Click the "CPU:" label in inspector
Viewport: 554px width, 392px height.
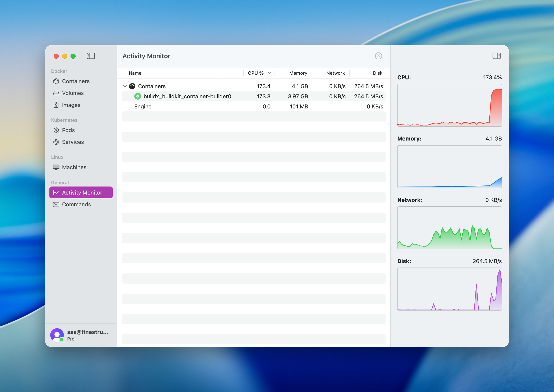[x=404, y=77]
